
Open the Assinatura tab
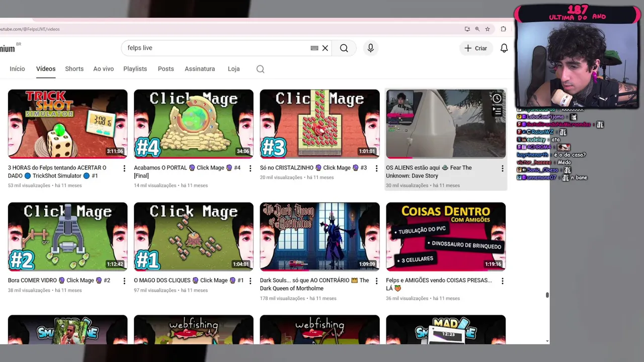point(200,69)
